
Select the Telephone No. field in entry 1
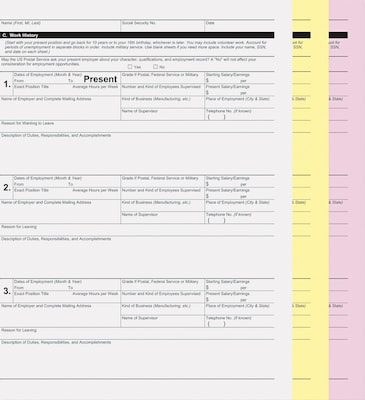[240, 114]
